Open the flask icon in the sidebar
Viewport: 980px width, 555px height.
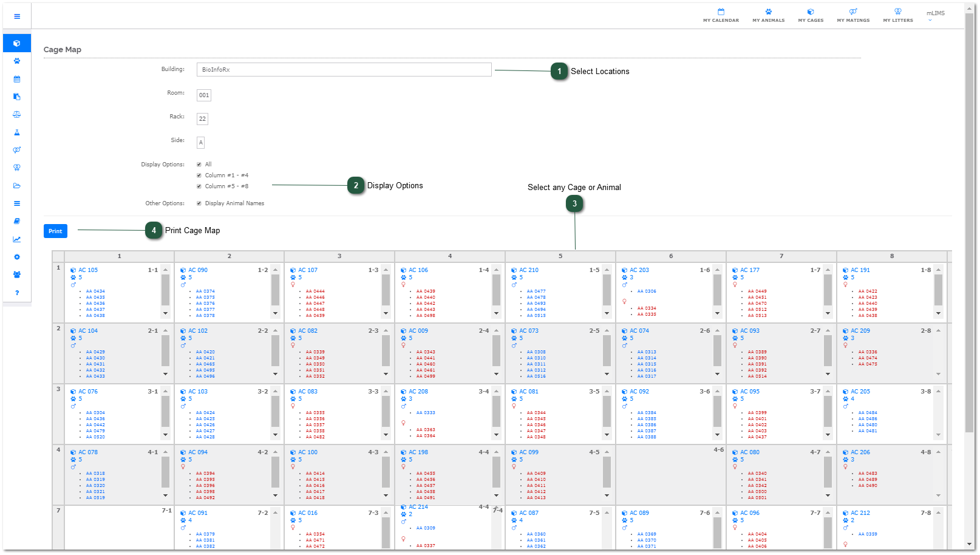(x=17, y=132)
